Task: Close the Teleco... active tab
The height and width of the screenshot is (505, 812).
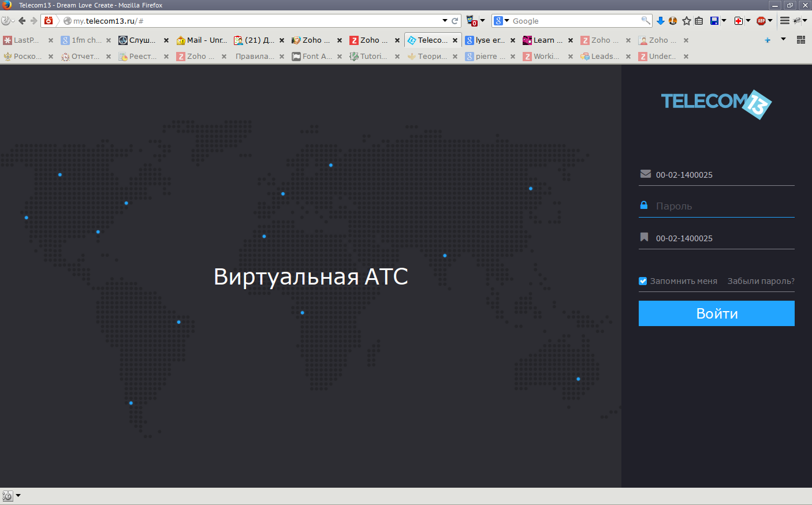Action: click(x=455, y=40)
